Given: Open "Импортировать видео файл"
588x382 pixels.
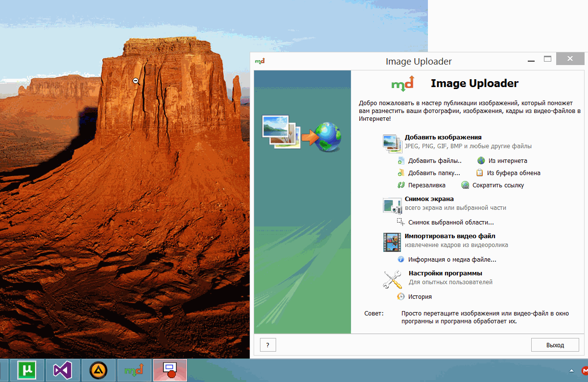Looking at the screenshot, I should pos(450,236).
